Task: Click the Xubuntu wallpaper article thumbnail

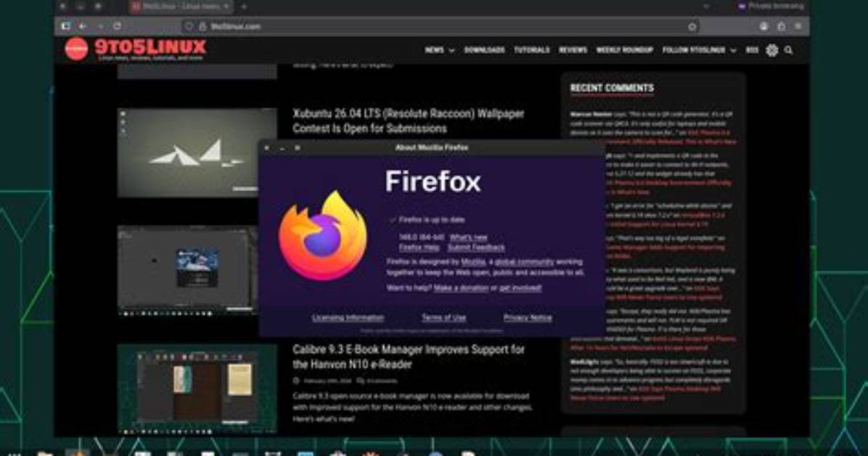Action: point(188,152)
